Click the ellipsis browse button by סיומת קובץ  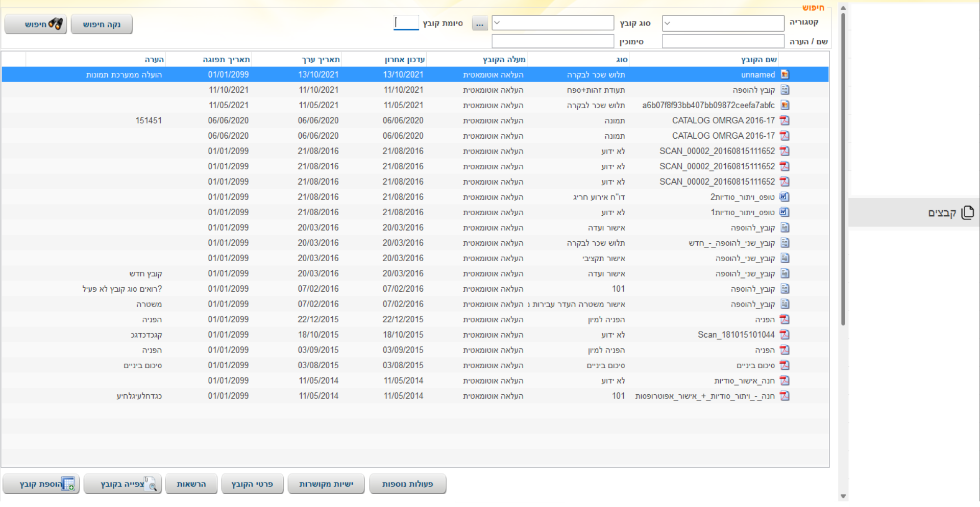pos(479,23)
